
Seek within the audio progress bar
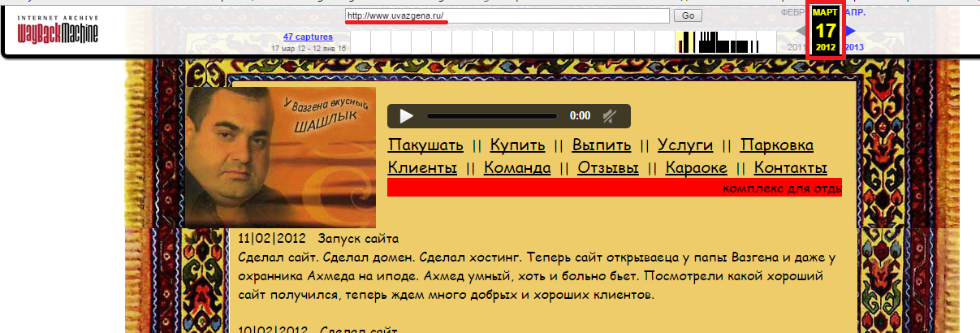[x=492, y=116]
